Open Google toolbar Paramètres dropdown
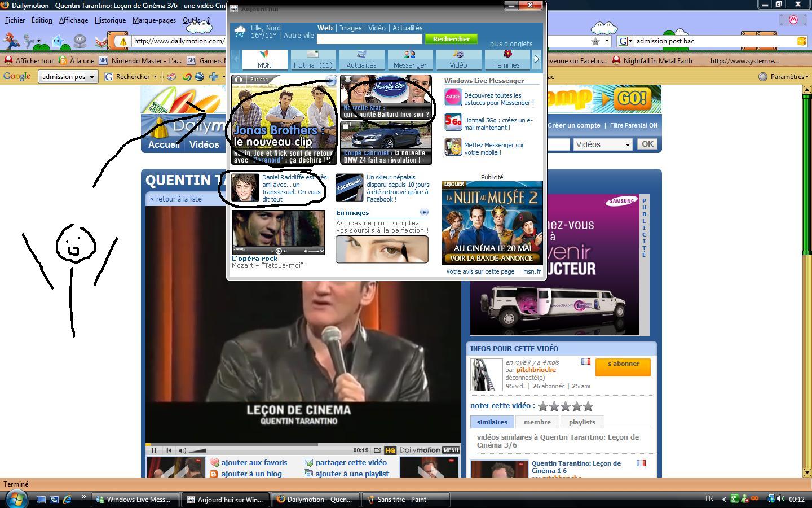 783,76
